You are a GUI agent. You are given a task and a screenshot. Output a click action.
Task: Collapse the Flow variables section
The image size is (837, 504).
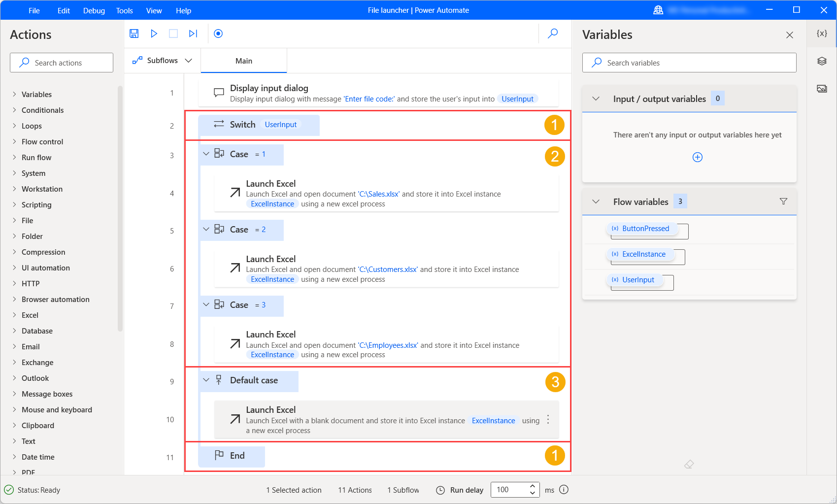(596, 202)
